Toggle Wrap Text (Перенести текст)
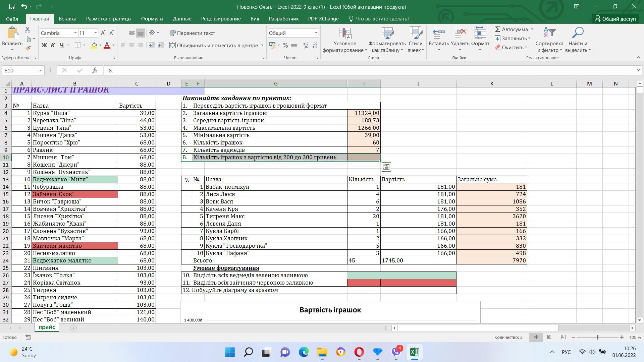644x362 pixels. [x=192, y=33]
